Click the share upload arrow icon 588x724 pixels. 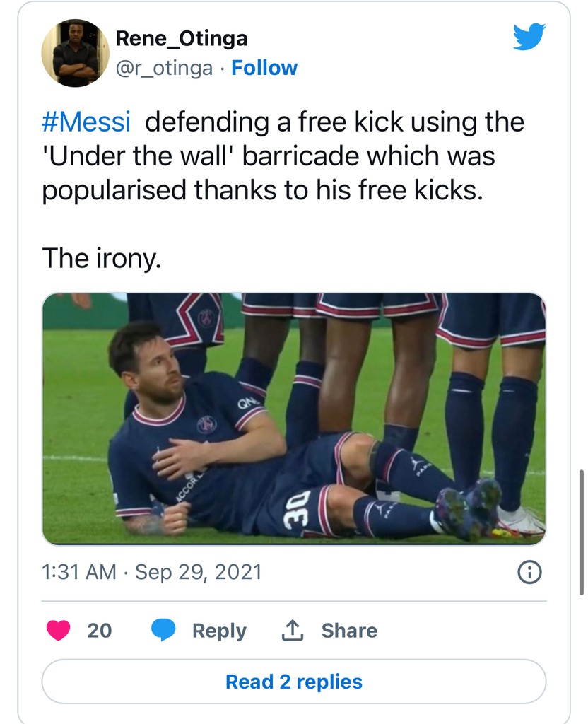(292, 631)
